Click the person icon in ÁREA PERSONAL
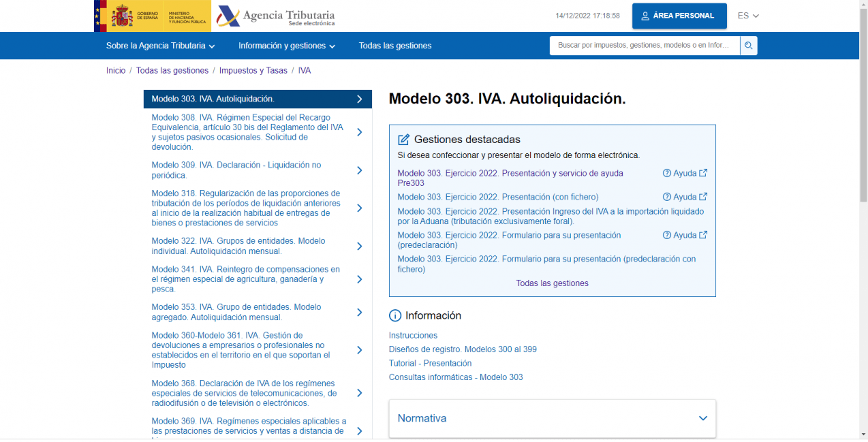The image size is (868, 442). 645,16
